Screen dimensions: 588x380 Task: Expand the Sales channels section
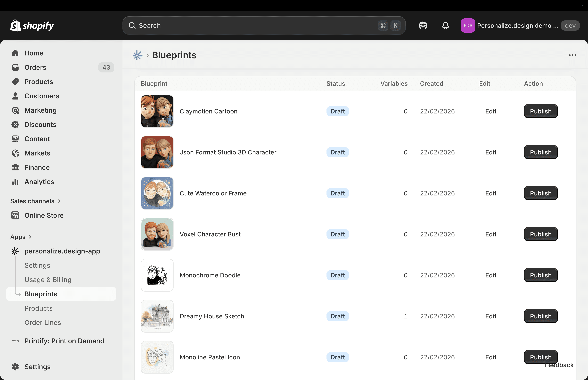59,201
